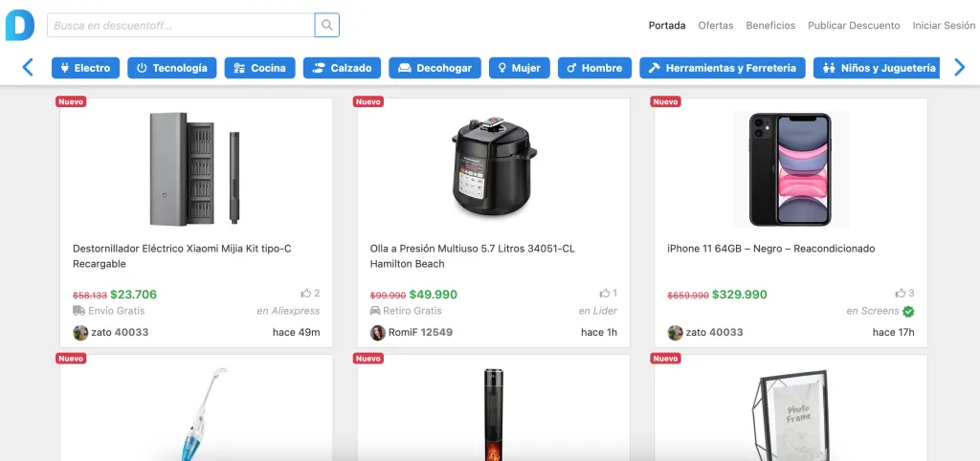Focus the Busca en descuentoff search field
Viewport: 980px width, 461px height.
(x=181, y=25)
